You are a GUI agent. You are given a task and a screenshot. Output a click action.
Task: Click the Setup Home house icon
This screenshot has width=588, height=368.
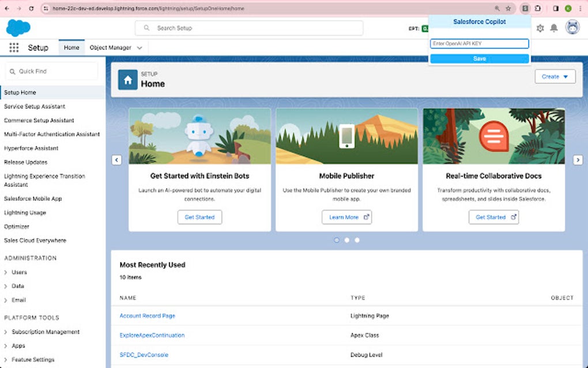pyautogui.click(x=127, y=79)
